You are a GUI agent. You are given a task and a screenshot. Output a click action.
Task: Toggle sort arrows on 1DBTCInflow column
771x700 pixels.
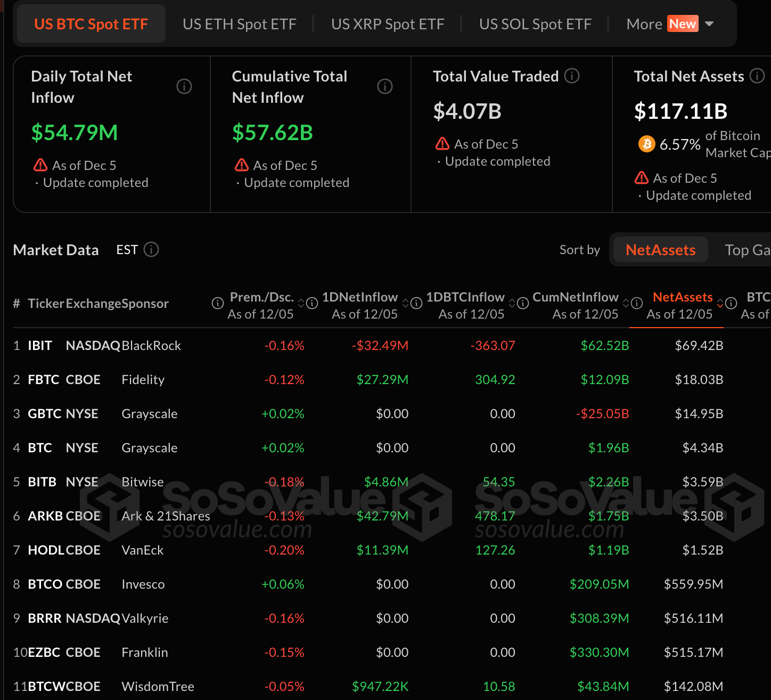512,303
